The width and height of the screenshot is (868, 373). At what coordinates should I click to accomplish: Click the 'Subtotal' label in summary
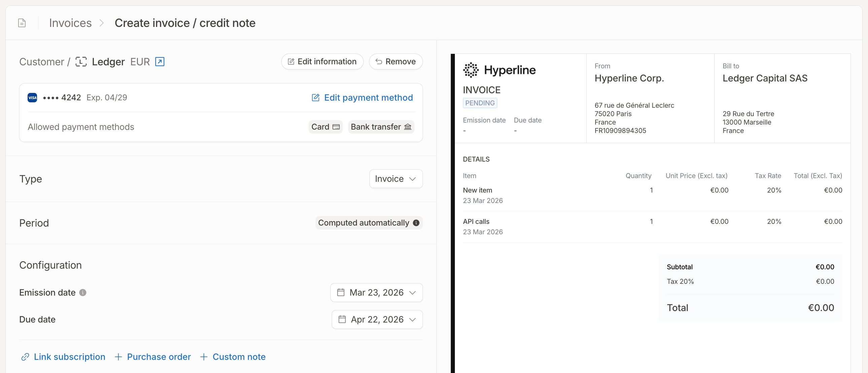point(680,267)
